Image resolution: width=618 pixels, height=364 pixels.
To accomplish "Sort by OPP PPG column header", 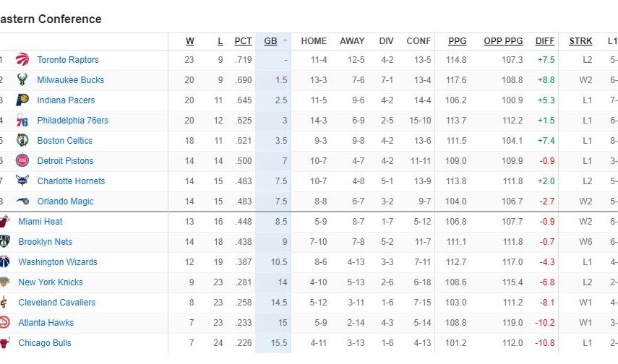I will tap(503, 41).
